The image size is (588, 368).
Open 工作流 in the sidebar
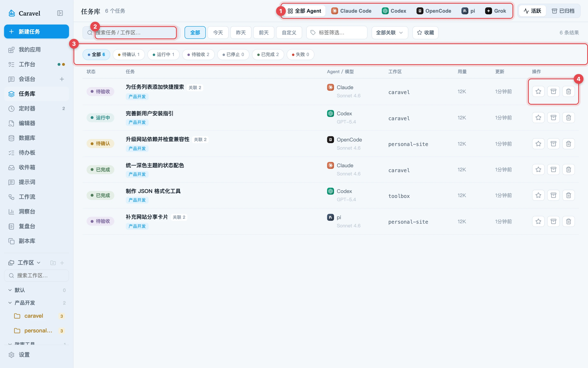(x=37, y=197)
